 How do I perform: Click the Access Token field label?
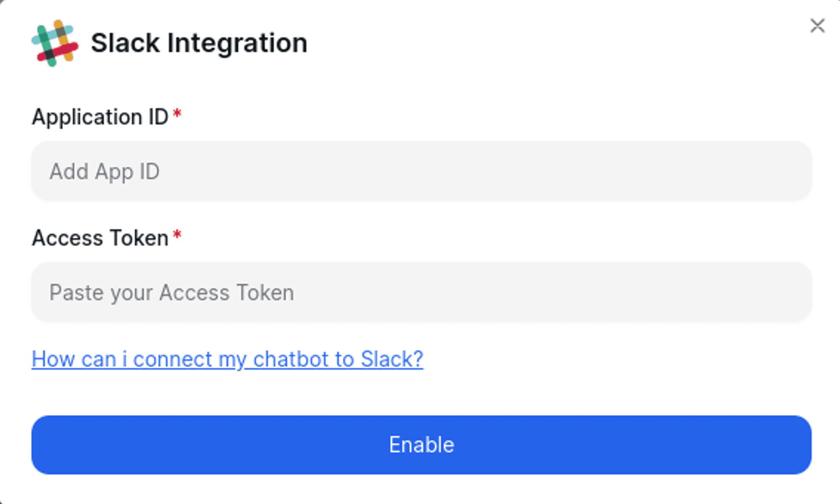click(100, 237)
